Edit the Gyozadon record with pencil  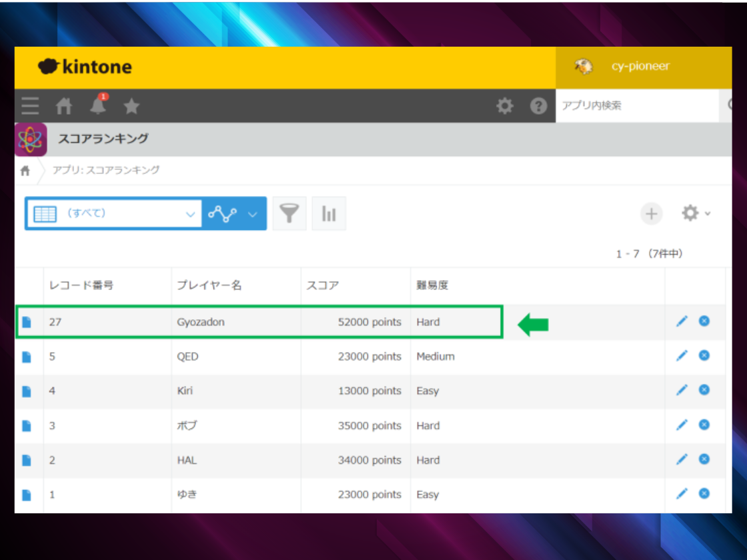coord(681,321)
